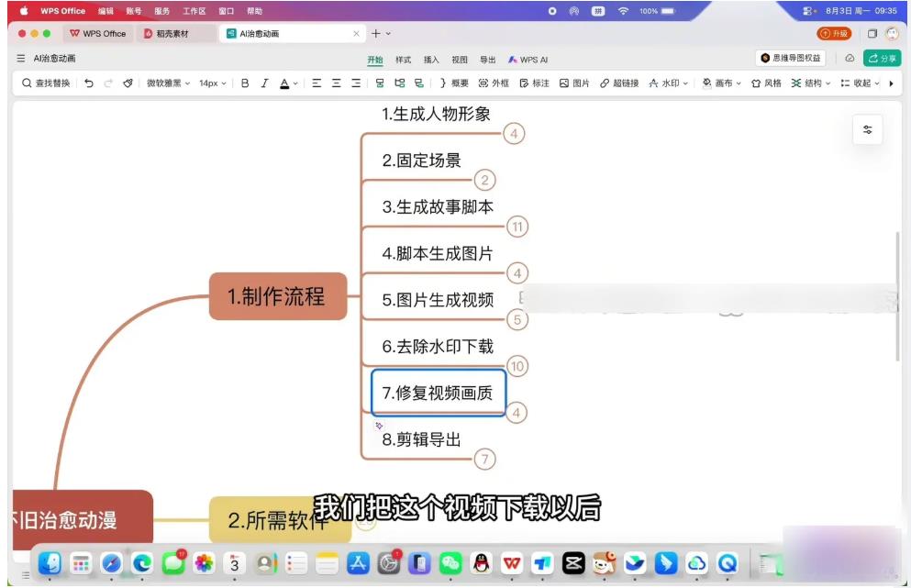This screenshot has height=588, width=911.
Task: Open the 帮助 menu in menu bar
Action: coord(254,10)
